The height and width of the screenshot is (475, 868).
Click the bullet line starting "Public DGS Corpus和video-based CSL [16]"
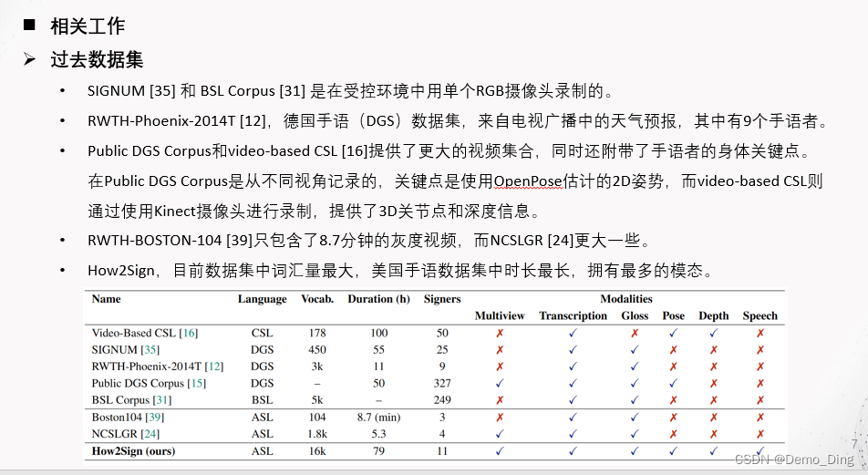point(449,150)
